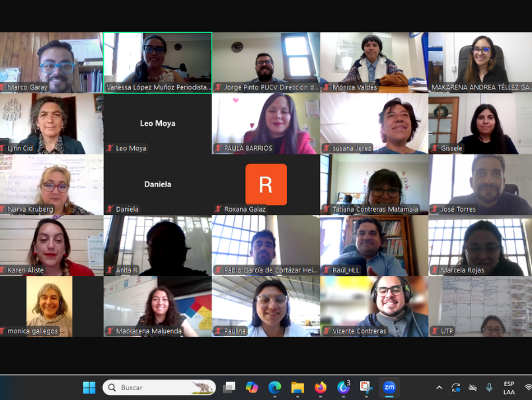Screen dimensions: 532x400
Task: Expand the hidden system tray icons chevron
Action: click(439, 387)
